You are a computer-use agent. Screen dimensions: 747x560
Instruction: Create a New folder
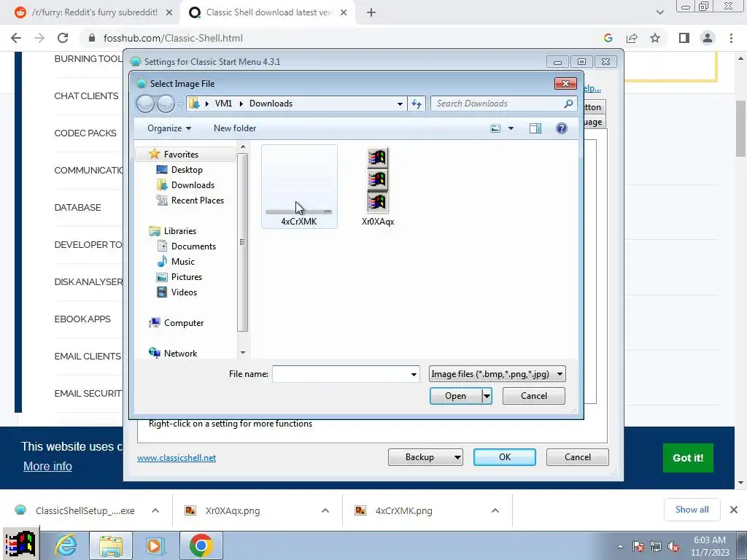[235, 128]
